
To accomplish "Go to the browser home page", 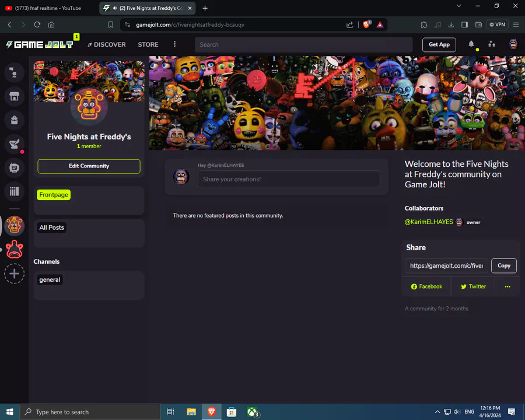I will point(51,24).
